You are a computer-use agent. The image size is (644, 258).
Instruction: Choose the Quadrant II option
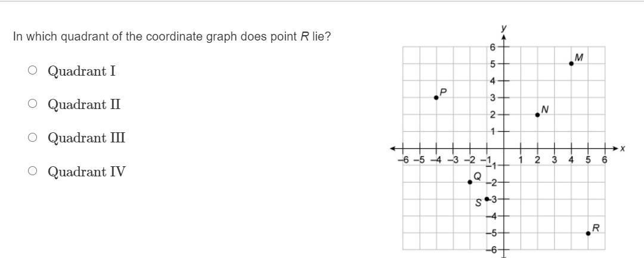(32, 104)
